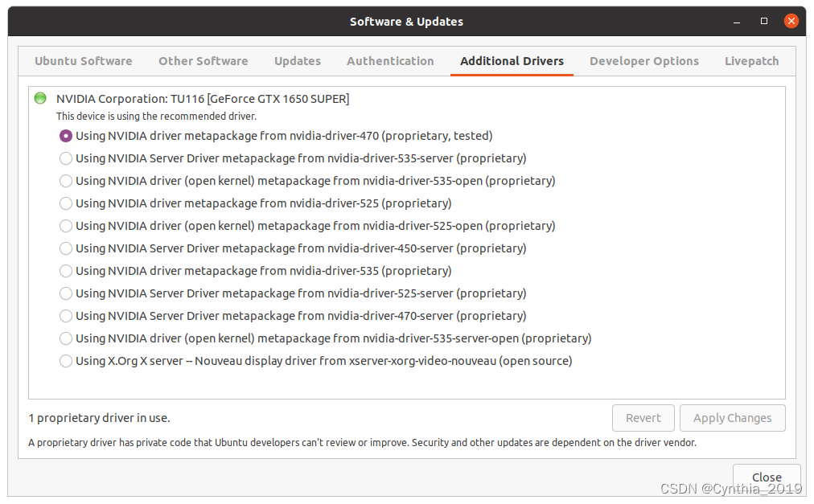This screenshot has width=814, height=504.
Task: Select the nvidia-driver-470-server driver
Action: (65, 316)
